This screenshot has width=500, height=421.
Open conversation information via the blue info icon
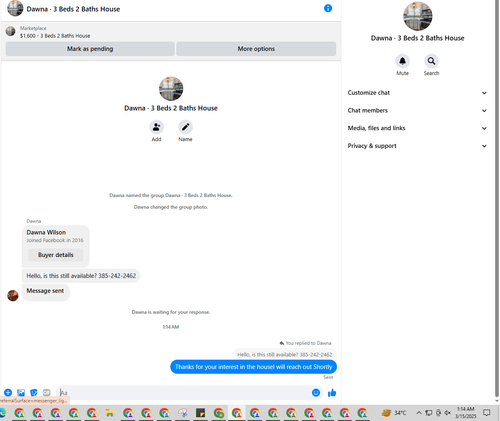[328, 8]
